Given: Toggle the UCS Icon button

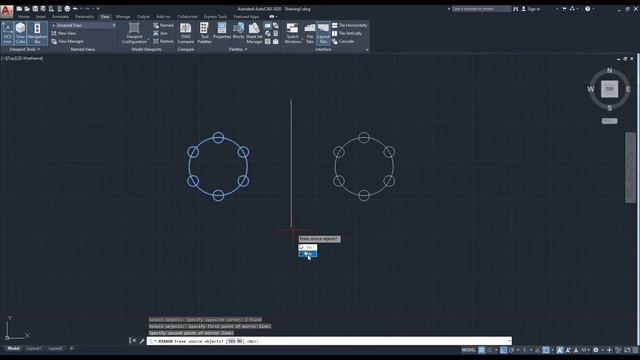Looking at the screenshot, I should tap(7, 33).
